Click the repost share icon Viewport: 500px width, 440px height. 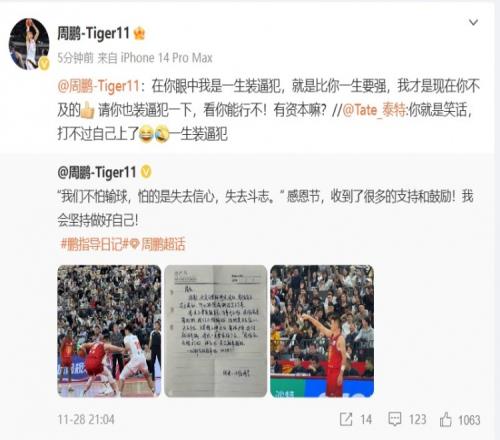346,419
